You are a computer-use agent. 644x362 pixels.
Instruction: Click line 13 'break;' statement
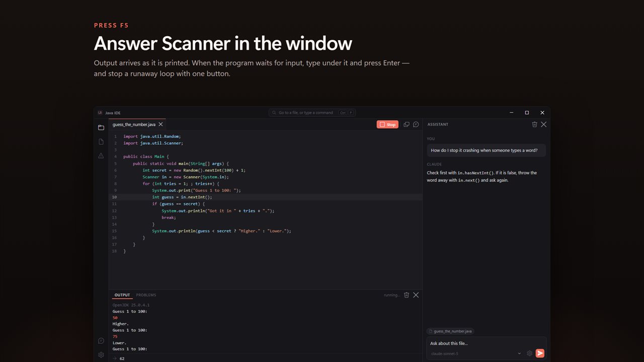pos(169,218)
